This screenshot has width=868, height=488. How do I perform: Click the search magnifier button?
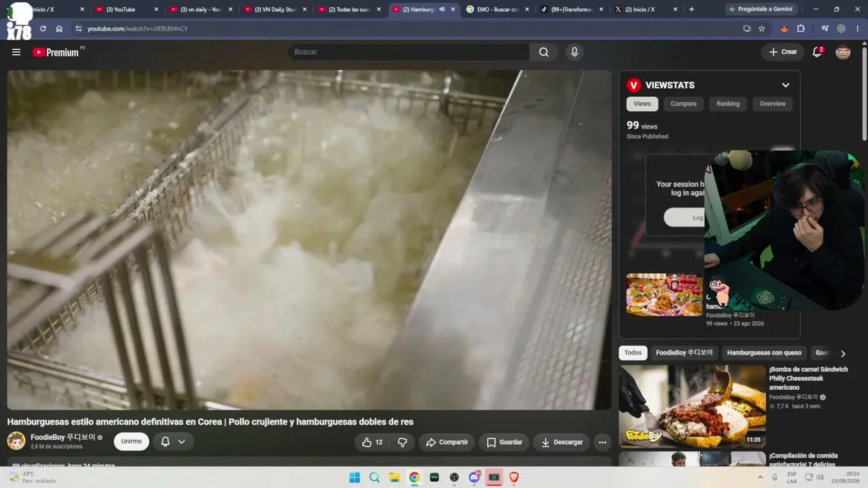544,52
